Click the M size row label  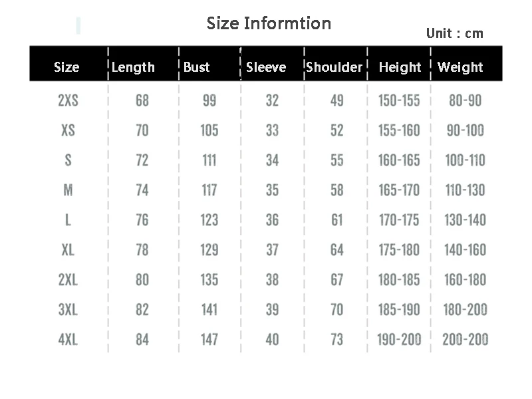(x=68, y=190)
